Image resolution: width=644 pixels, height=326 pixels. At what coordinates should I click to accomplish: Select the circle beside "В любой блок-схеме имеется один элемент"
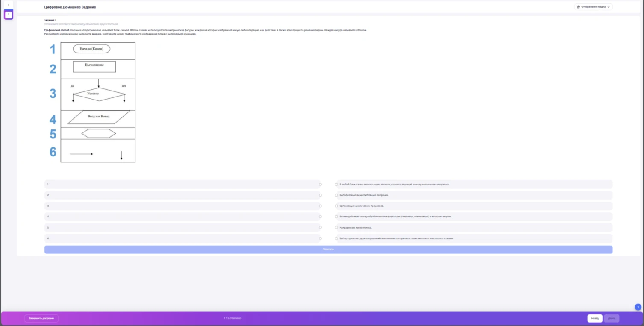[x=337, y=185]
